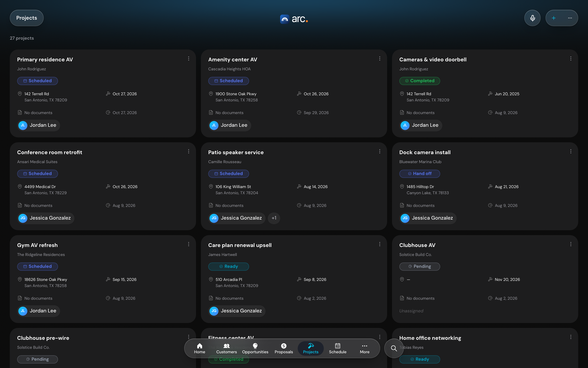Go to Customers in bottom navigation
The width and height of the screenshot is (588, 368).
(226, 349)
